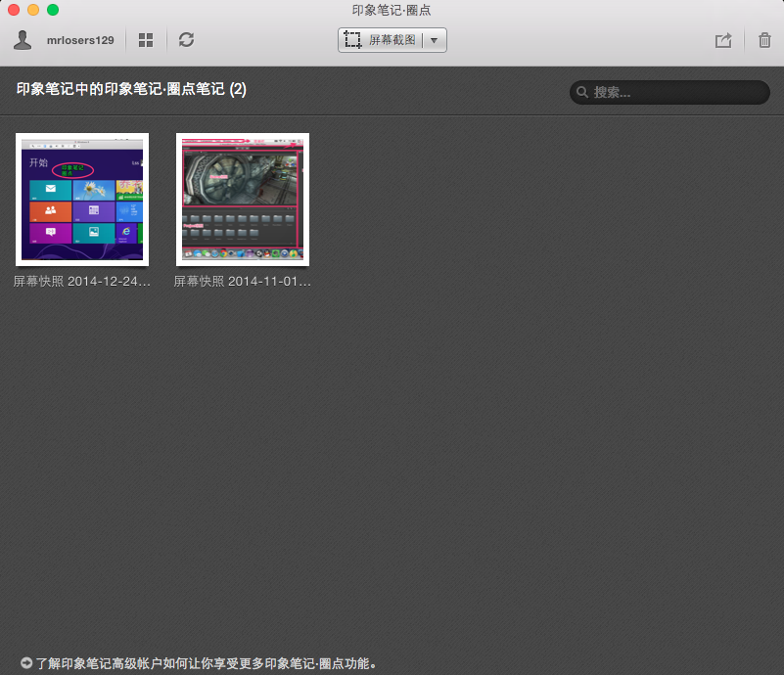Viewport: 784px width, 675px height.
Task: Click the arrow icon beside premium link
Action: coord(26,663)
